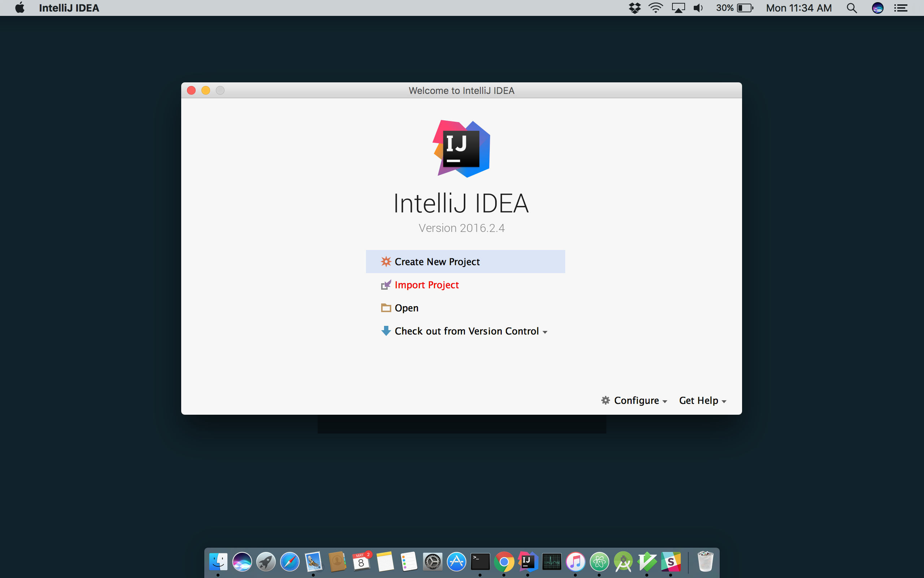Open the Wi-Fi status menu
The image size is (924, 578).
tap(655, 8)
